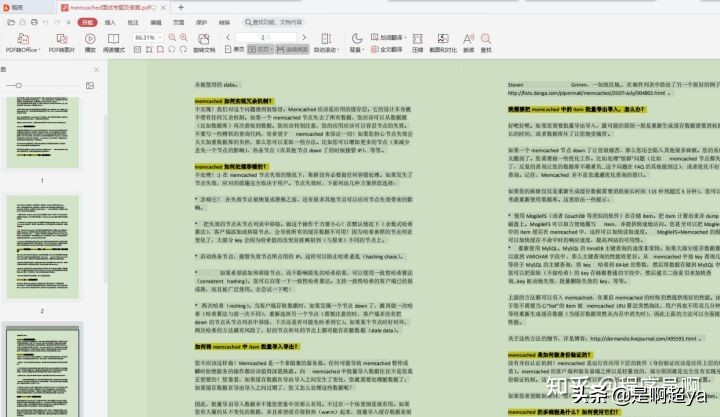Open the selected page 3 thumbnail
Screen dimensions: 720x417
pyautogui.click(x=42, y=371)
